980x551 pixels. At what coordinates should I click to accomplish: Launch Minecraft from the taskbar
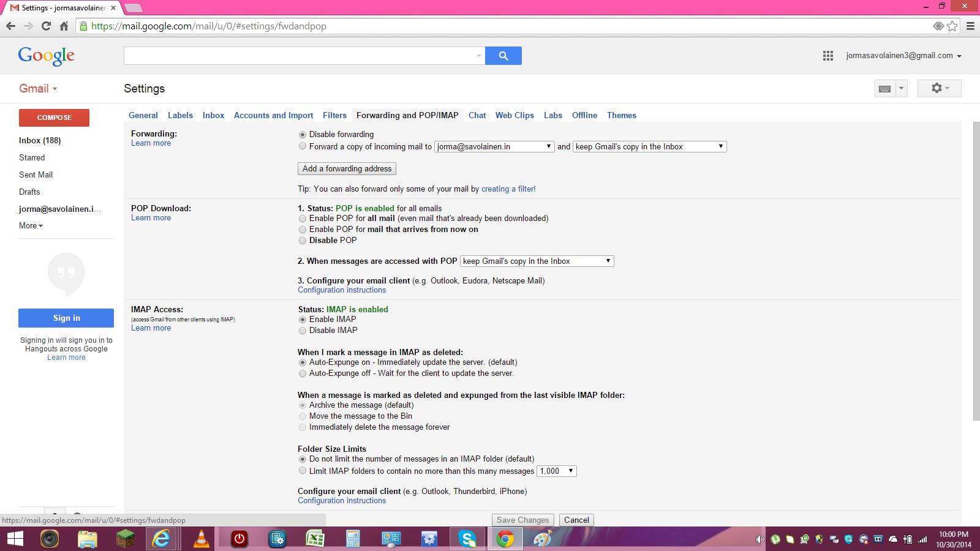126,539
